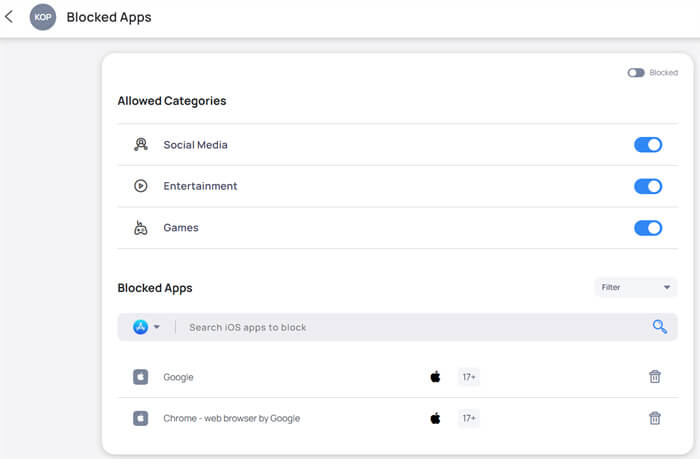Click the Apple logo in Chrome row
Viewport: 700px width, 459px height.
pos(435,418)
